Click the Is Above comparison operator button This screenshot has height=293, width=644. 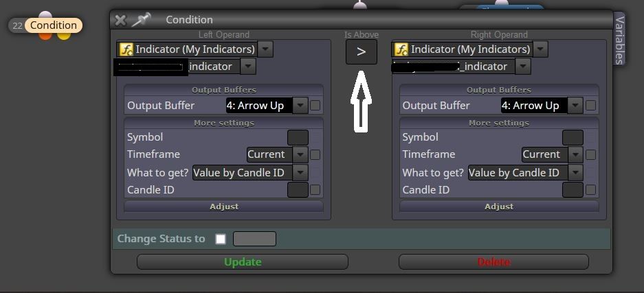[361, 52]
